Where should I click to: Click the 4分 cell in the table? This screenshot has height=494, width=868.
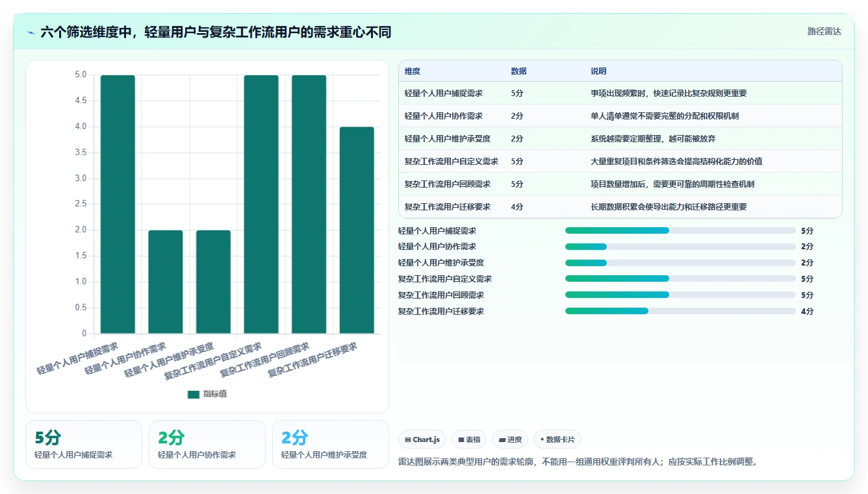click(x=517, y=207)
